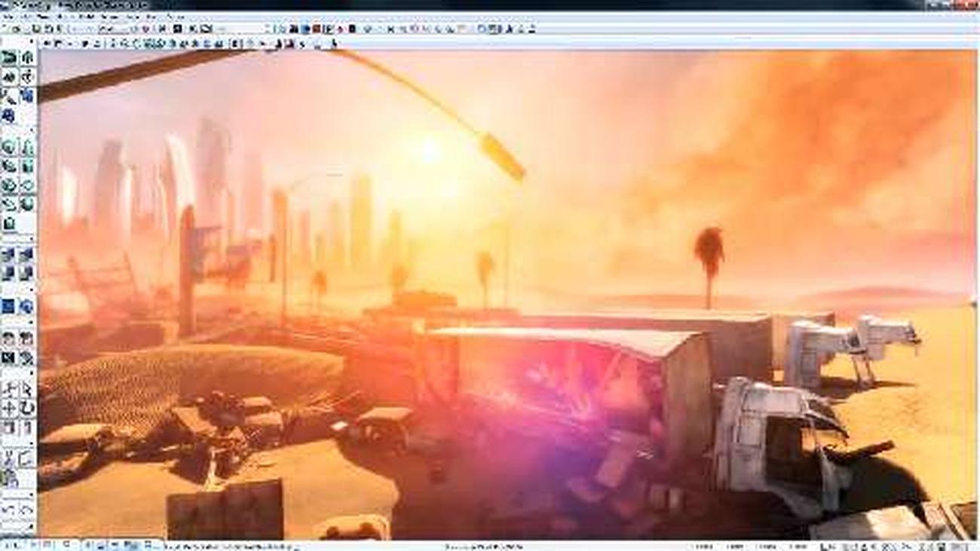Select Geometry Mode beside the Camera Mode icon

(x=27, y=58)
